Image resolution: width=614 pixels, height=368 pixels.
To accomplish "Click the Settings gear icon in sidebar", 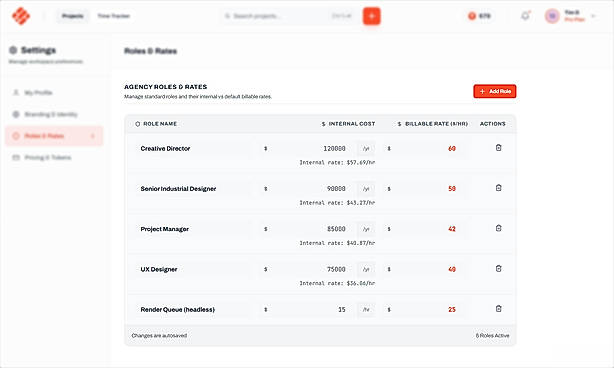I will (13, 50).
